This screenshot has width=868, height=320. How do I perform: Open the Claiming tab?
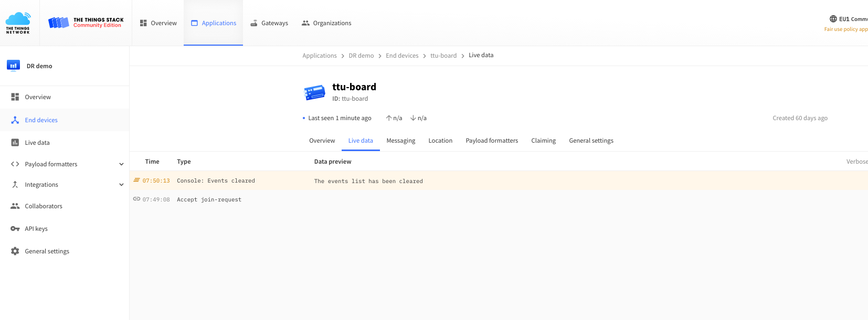tap(543, 141)
